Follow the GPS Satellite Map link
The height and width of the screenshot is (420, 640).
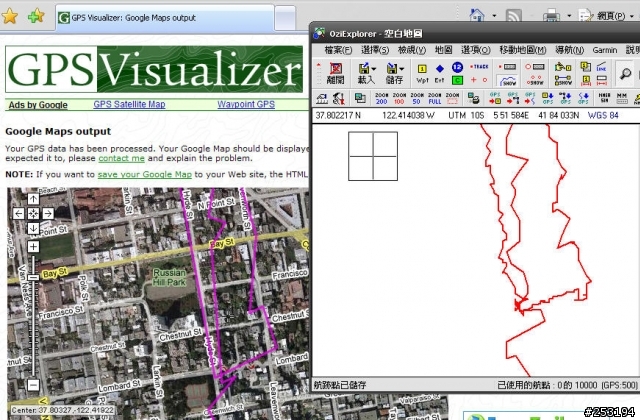(129, 104)
